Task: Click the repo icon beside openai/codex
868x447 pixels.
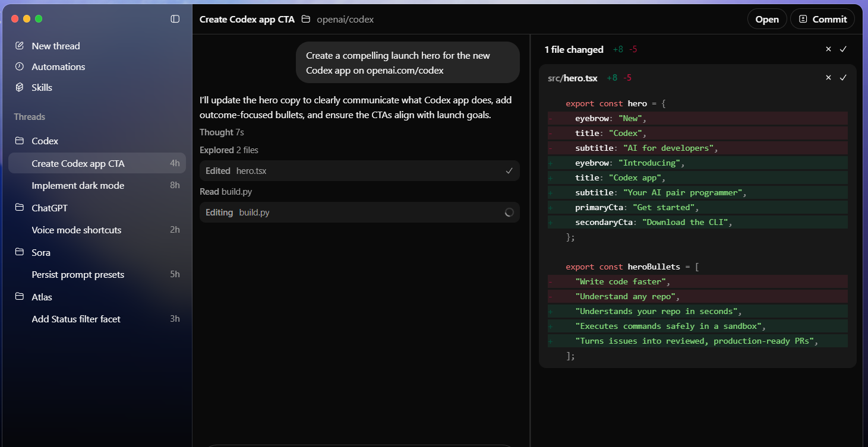Action: click(x=305, y=19)
